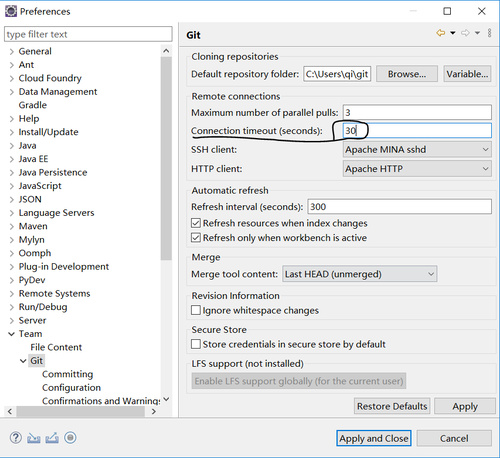This screenshot has width=500, height=458.
Task: Click the type filter text field
Action: coord(88,34)
